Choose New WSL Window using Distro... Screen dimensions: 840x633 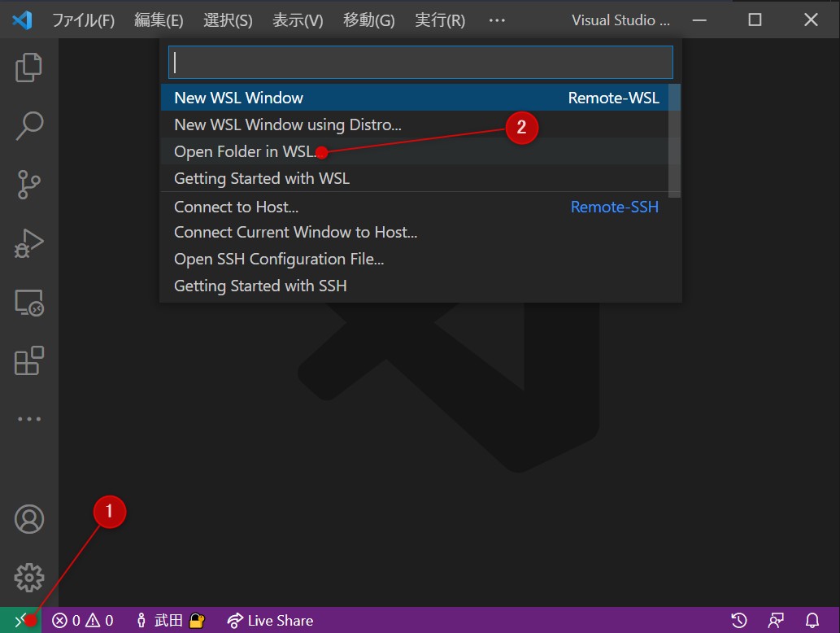point(415,124)
